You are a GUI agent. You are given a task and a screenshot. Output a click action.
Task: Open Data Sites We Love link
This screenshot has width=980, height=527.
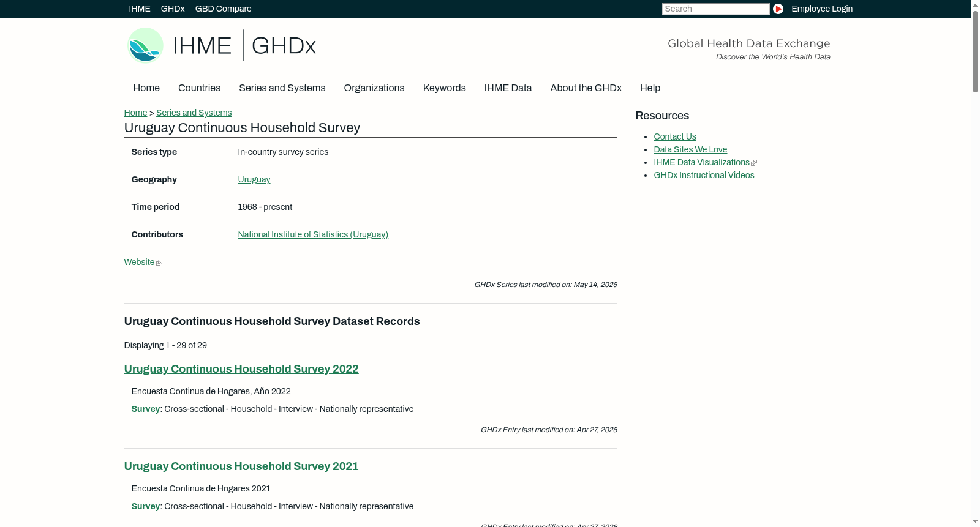690,149
